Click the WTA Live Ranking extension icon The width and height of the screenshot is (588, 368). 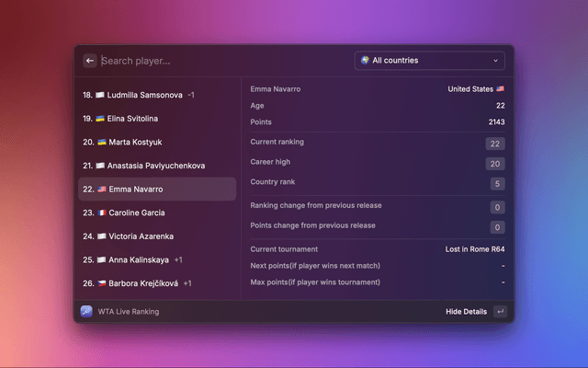[86, 311]
